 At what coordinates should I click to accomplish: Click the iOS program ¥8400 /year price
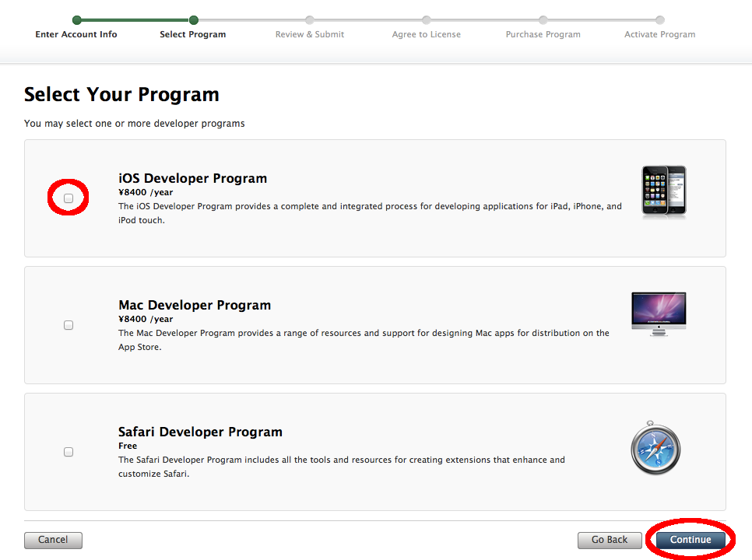pos(146,192)
